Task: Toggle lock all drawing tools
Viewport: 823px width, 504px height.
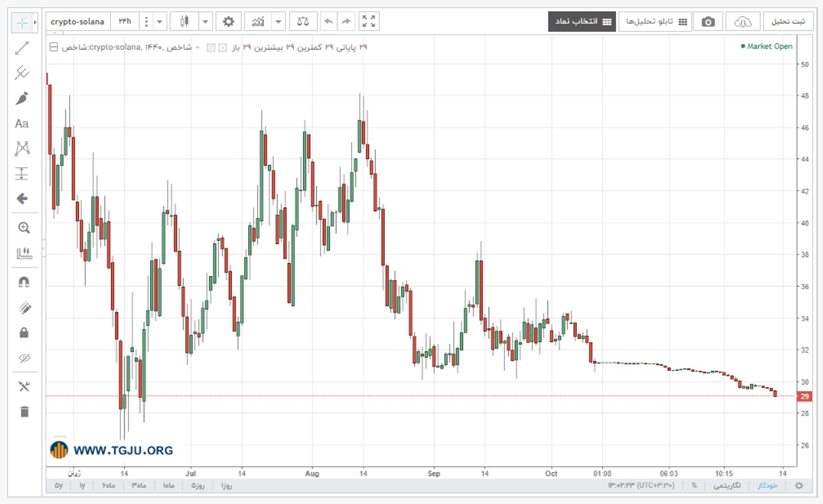Action: coord(24,333)
